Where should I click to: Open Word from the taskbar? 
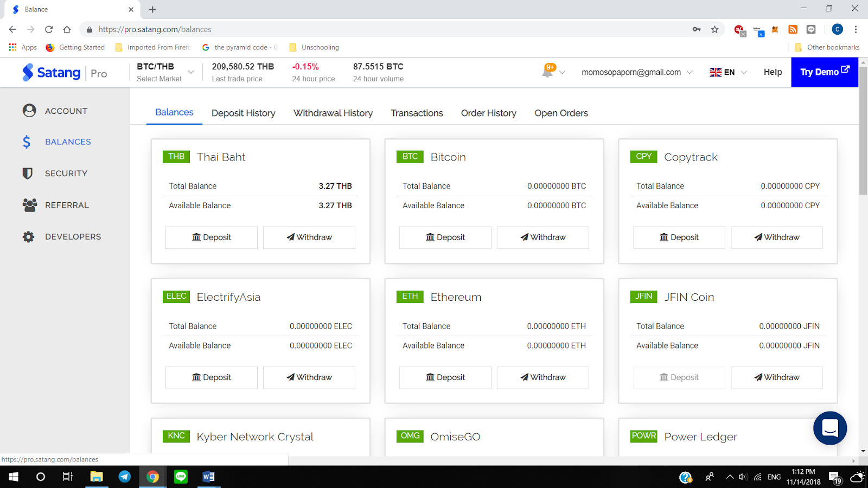(x=208, y=477)
